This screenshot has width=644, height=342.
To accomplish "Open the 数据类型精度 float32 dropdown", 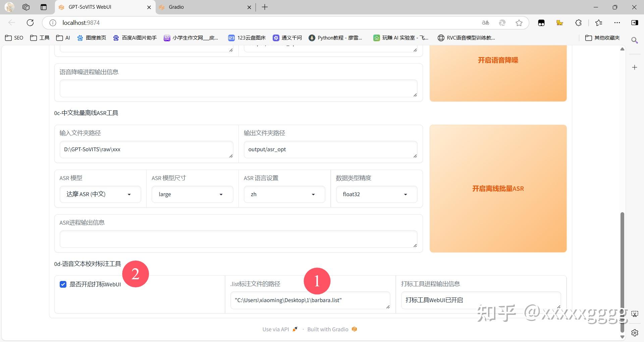I will (376, 194).
